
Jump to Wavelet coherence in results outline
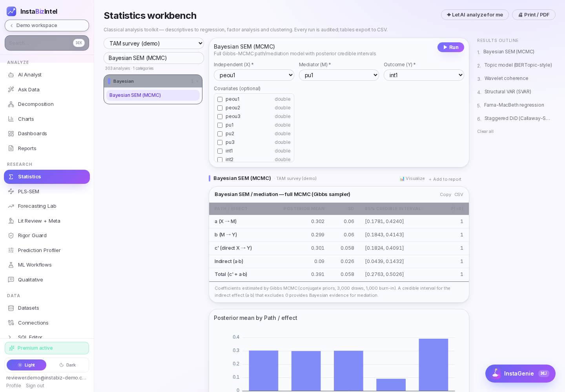[506, 78]
